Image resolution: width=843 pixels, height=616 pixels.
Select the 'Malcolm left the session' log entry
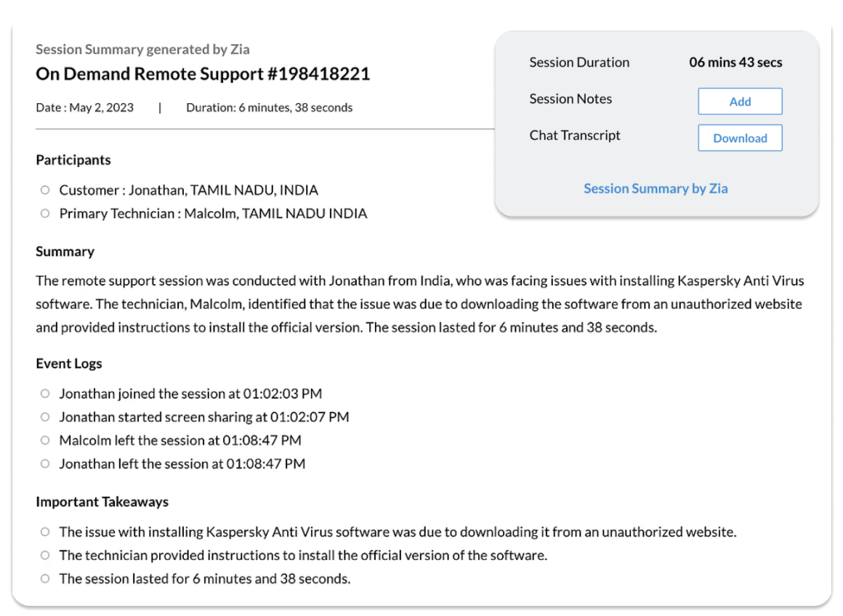180,440
